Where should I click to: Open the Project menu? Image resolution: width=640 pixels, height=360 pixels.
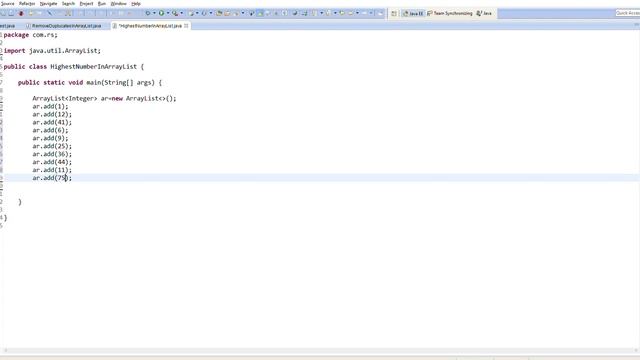click(x=86, y=4)
